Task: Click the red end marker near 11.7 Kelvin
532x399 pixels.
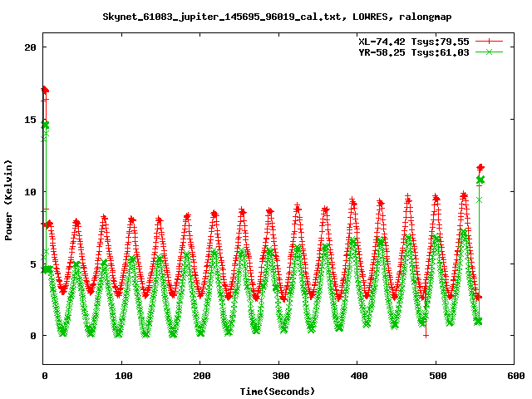Action: [x=480, y=167]
